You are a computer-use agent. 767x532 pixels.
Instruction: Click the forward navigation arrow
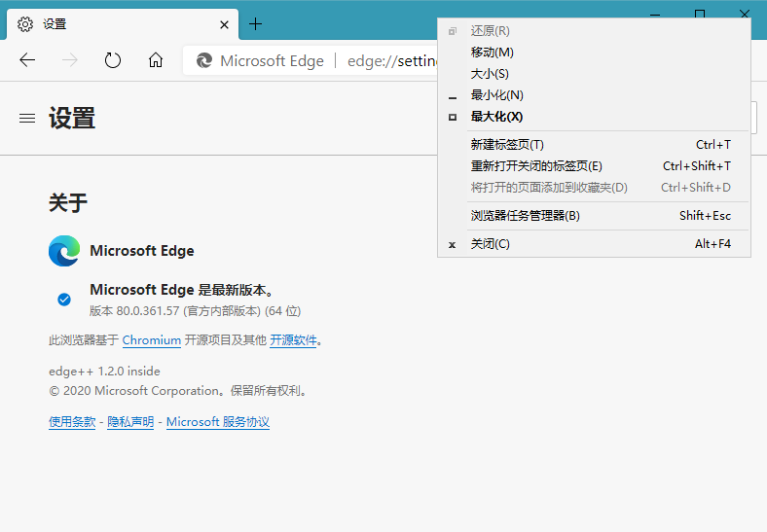click(70, 60)
